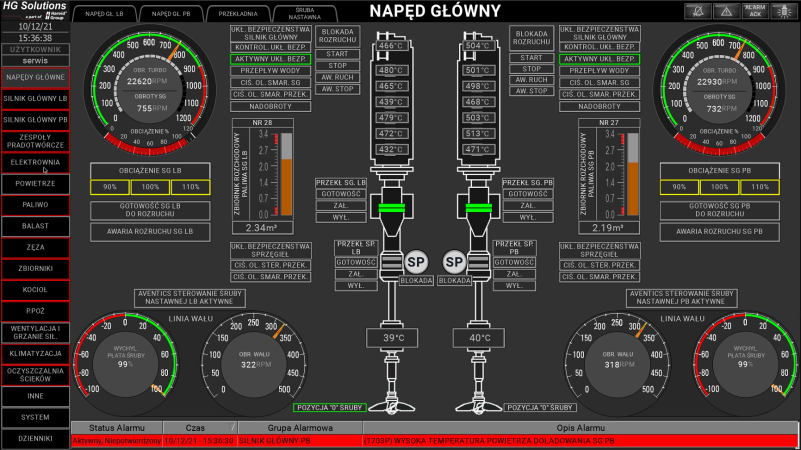Click the green POZYCJA "0" ŚRUBY left indicator
Image resolution: width=801 pixels, height=450 pixels.
pos(329,408)
